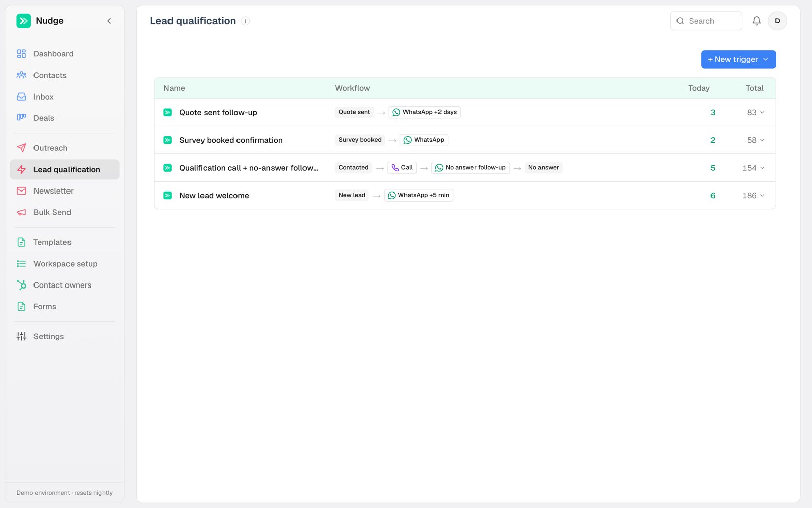
Task: Click the Newsletter envelope icon
Action: tap(21, 191)
